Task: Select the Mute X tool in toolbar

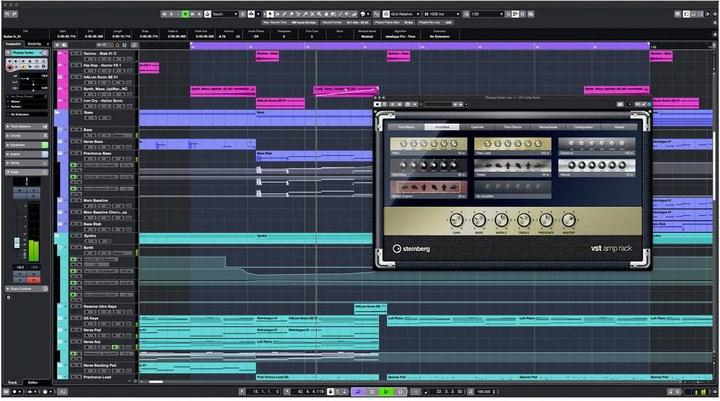Action: (312, 14)
